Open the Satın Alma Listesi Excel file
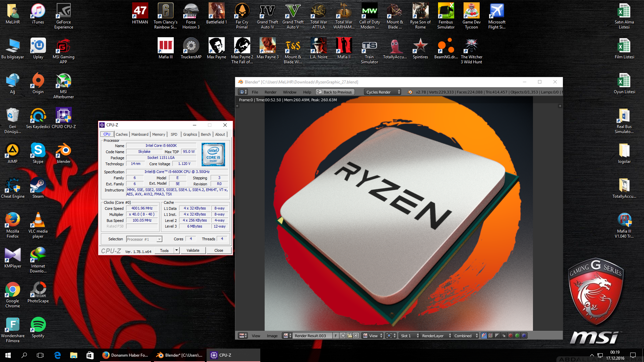The image size is (644, 362). (624, 16)
